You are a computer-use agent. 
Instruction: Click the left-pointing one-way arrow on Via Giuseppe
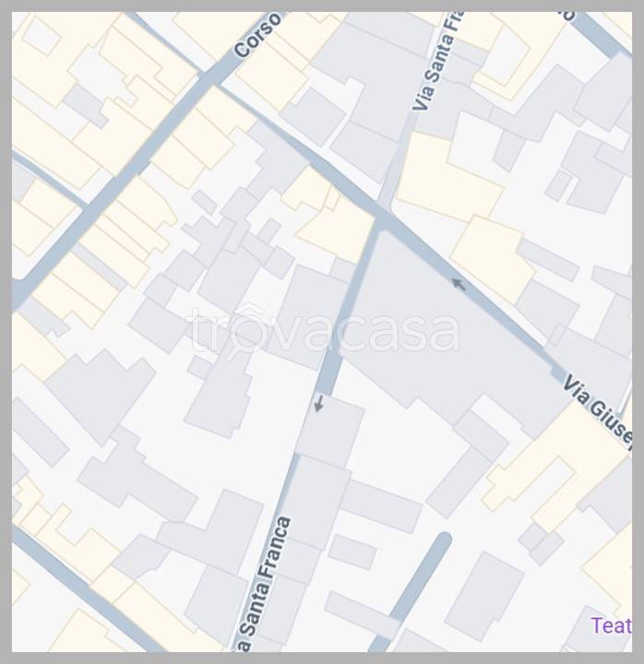click(x=459, y=284)
